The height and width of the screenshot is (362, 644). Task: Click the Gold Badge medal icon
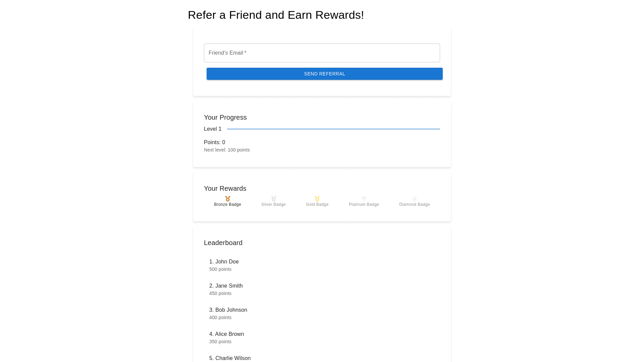pyautogui.click(x=317, y=199)
